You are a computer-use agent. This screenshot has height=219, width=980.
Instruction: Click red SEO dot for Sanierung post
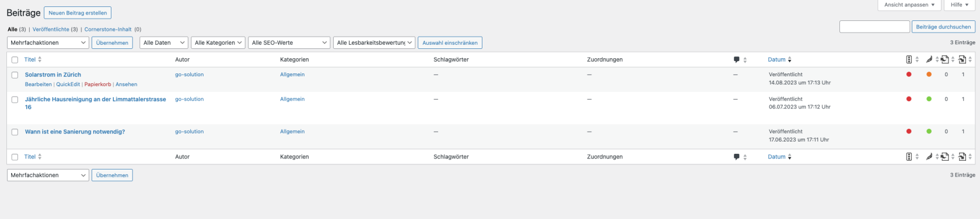(909, 132)
